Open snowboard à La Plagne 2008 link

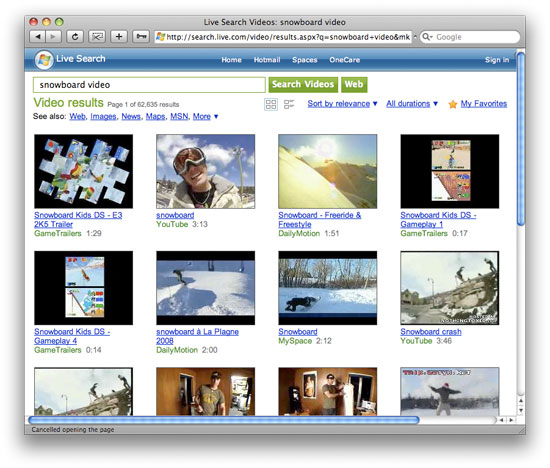point(197,336)
